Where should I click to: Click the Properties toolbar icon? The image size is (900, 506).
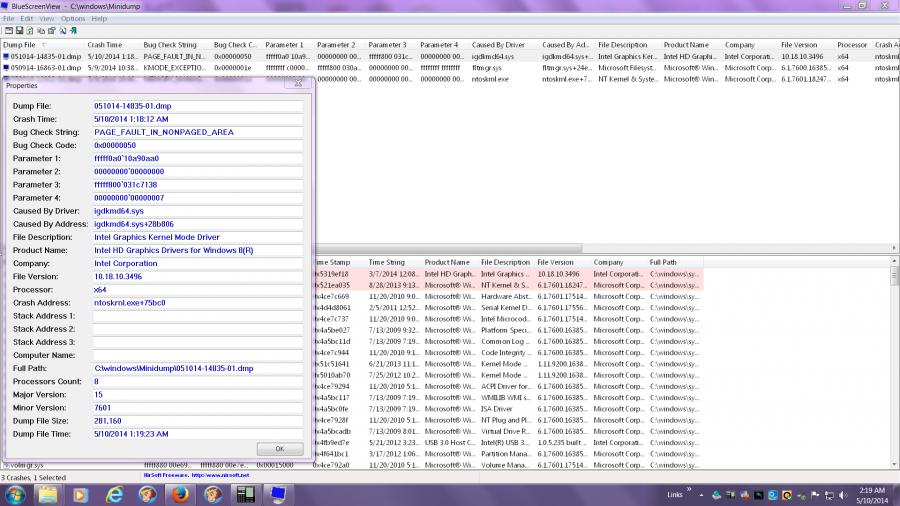click(52, 31)
